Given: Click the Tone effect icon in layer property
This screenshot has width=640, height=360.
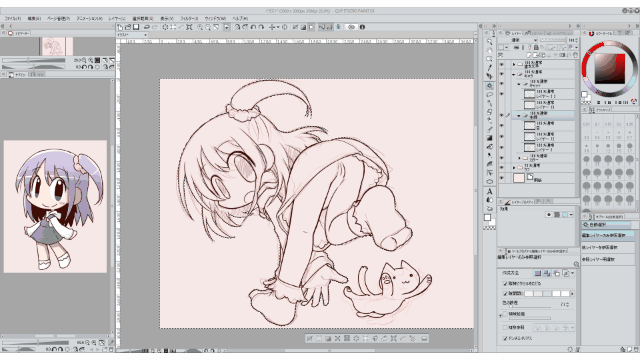Looking at the screenshot, I should (557, 214).
